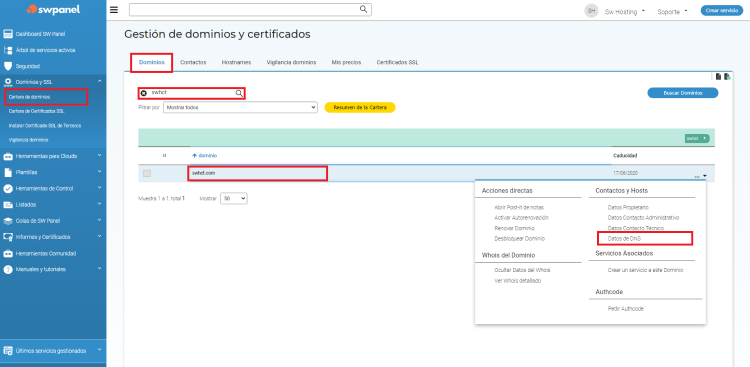Open Cartera de Certificados SSL
The width and height of the screenshot is (750, 367).
(x=36, y=111)
